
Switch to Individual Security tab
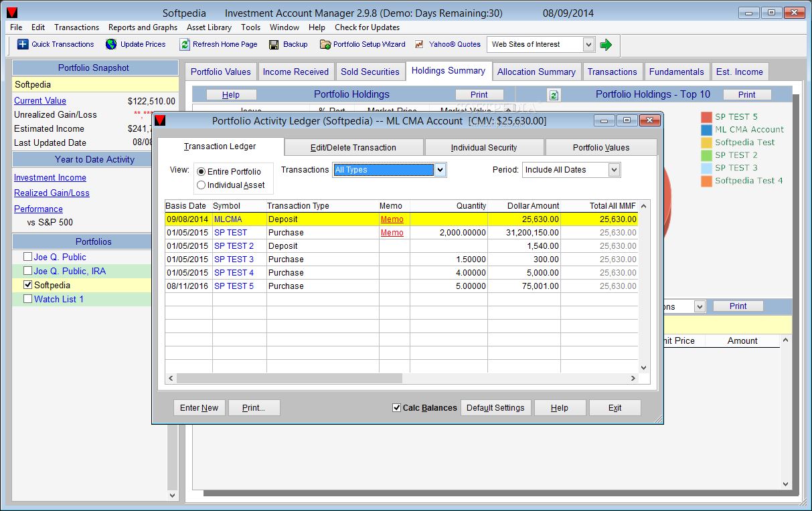coord(484,147)
